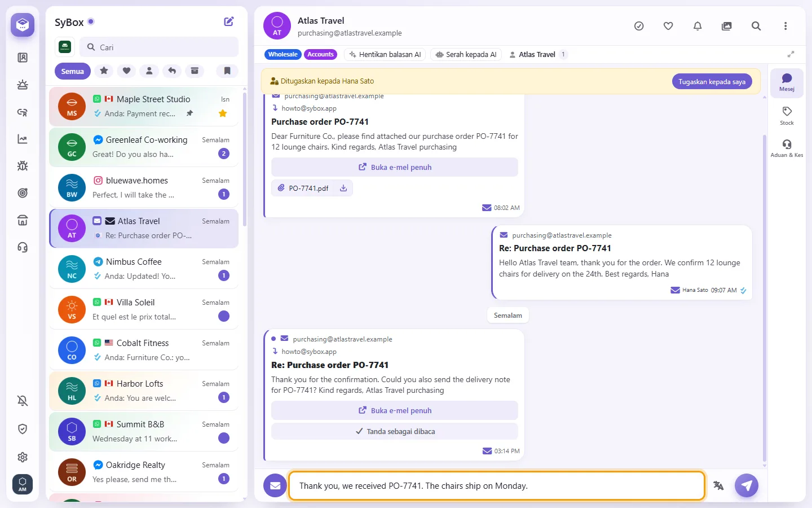Download the PO-7741.pdf attachment
The image size is (812, 508).
343,188
